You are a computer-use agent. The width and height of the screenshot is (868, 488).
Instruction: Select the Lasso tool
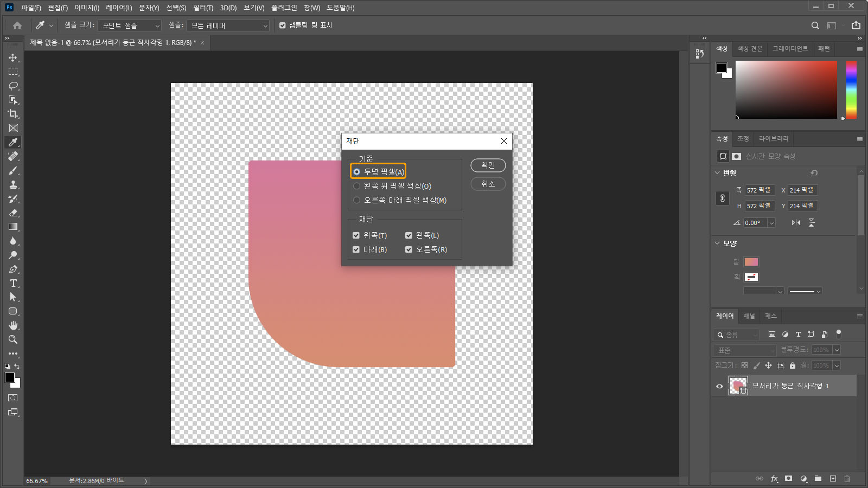[13, 86]
